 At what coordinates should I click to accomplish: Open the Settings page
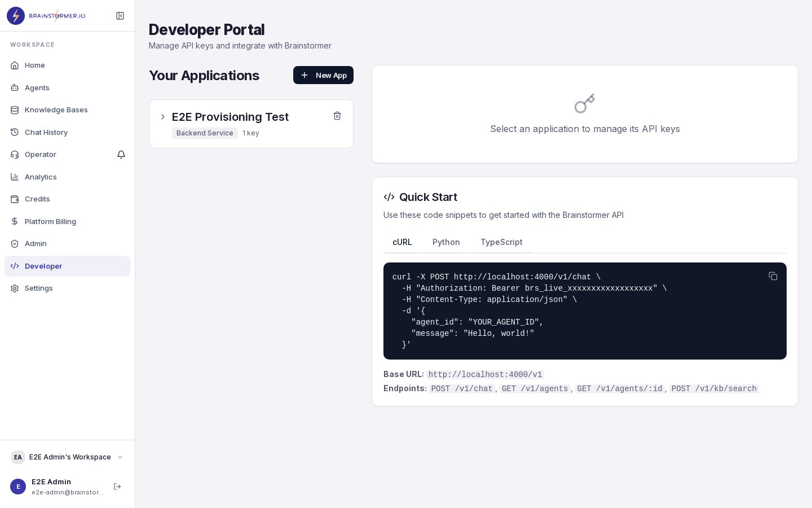pos(67,288)
